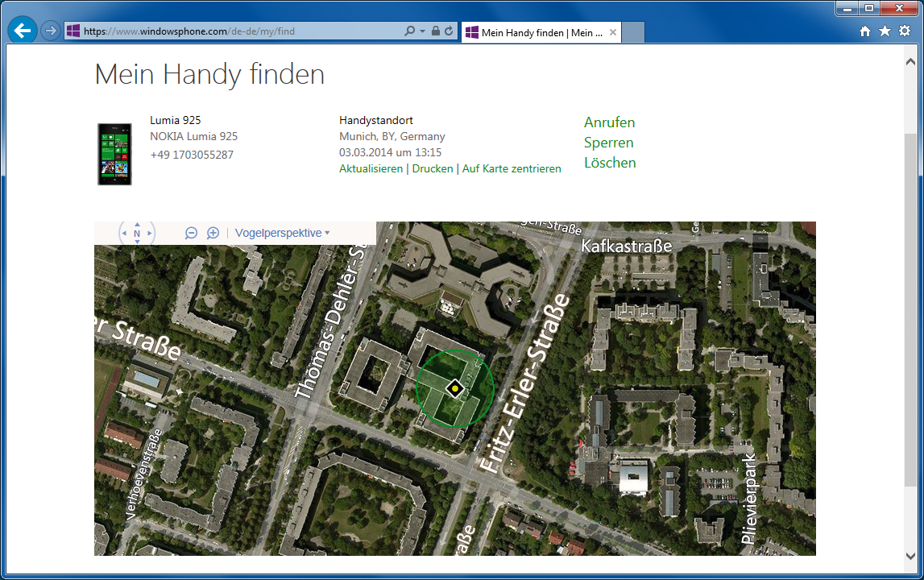Screen dimensions: 924x580
Task: Open the browser tools gear icon
Action: pyautogui.click(x=905, y=31)
